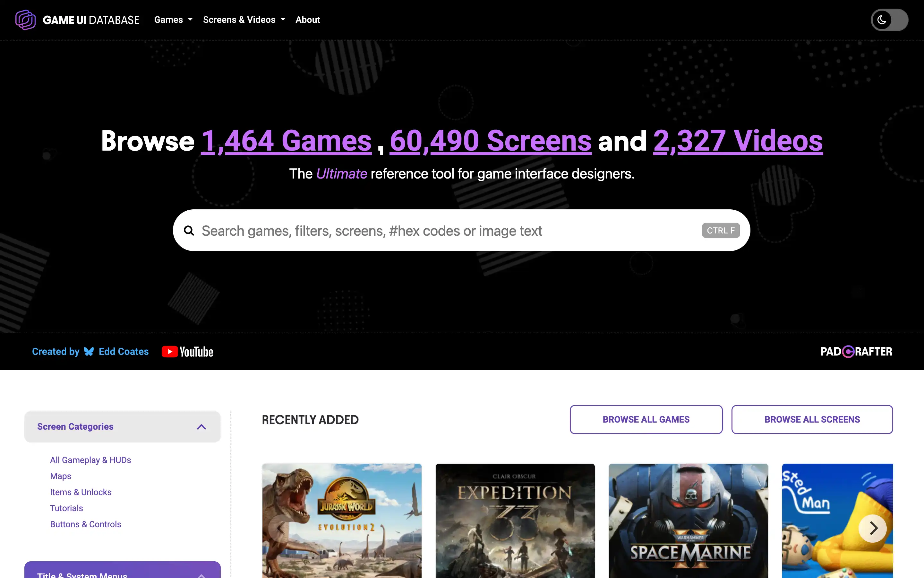
Task: Open the Space Marine II game card
Action: point(688,521)
